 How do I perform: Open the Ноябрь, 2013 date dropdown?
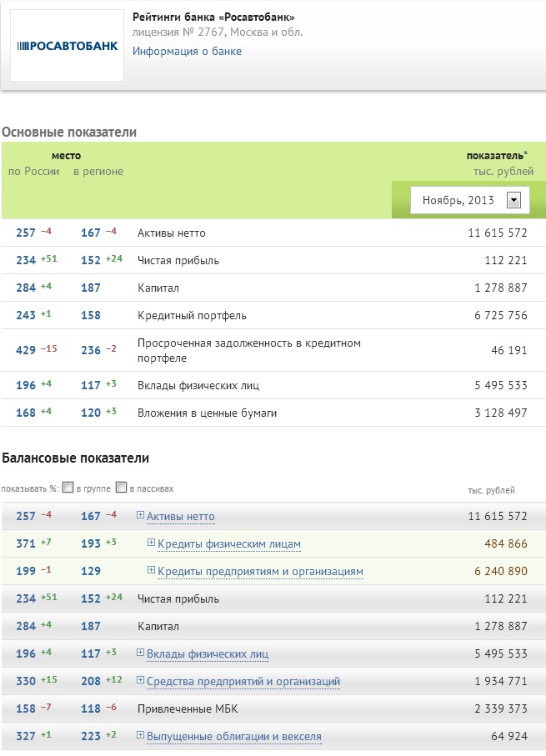513,200
